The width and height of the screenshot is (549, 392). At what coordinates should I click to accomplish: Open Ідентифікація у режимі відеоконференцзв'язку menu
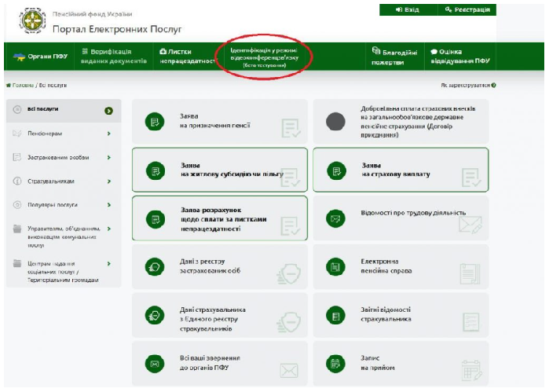[265, 57]
